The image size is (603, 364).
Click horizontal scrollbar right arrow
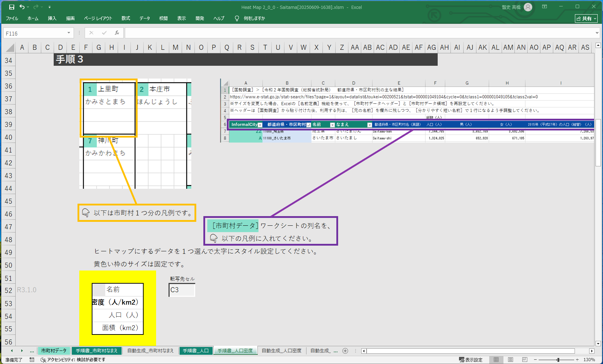coord(592,351)
